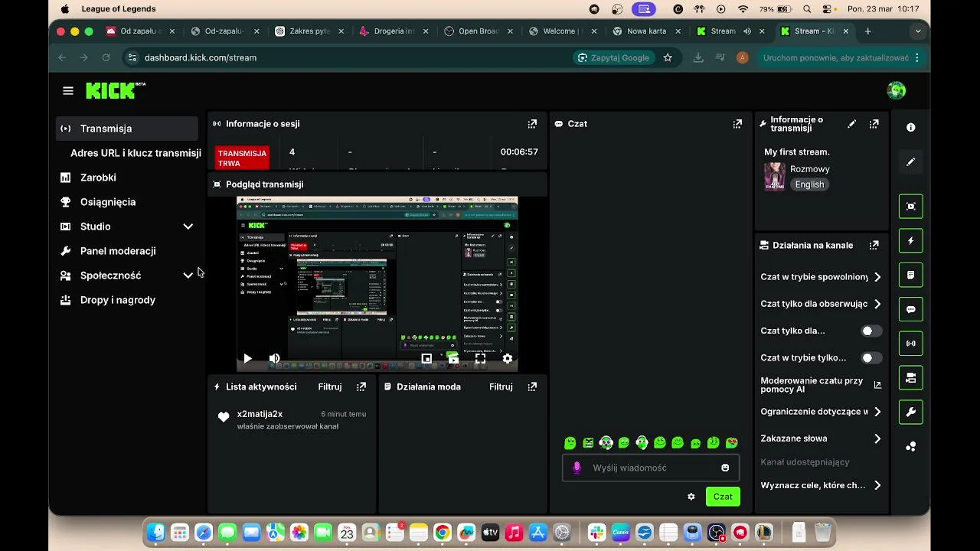This screenshot has width=980, height=551.
Task: Toggle the 'Czat tylko dla...' switch
Action: 871,331
